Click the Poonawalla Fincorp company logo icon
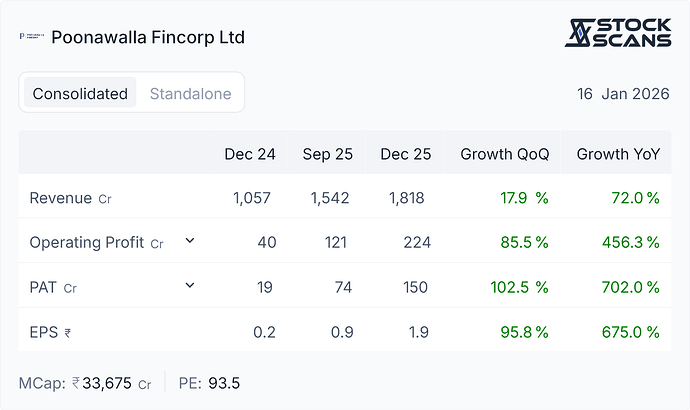690x410 pixels. coord(32,36)
